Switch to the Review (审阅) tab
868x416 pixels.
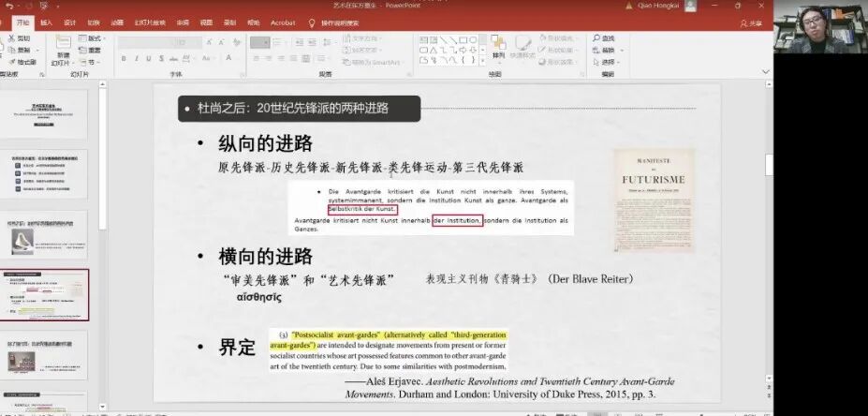[x=184, y=23]
